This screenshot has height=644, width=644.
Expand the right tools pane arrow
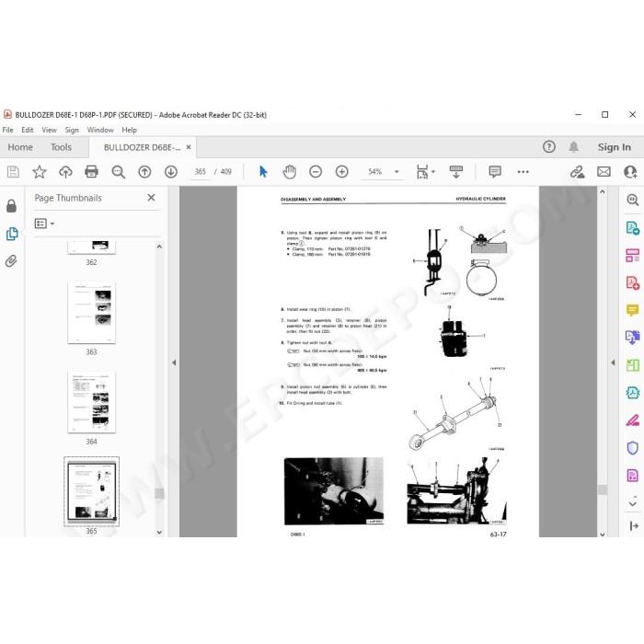tap(633, 525)
